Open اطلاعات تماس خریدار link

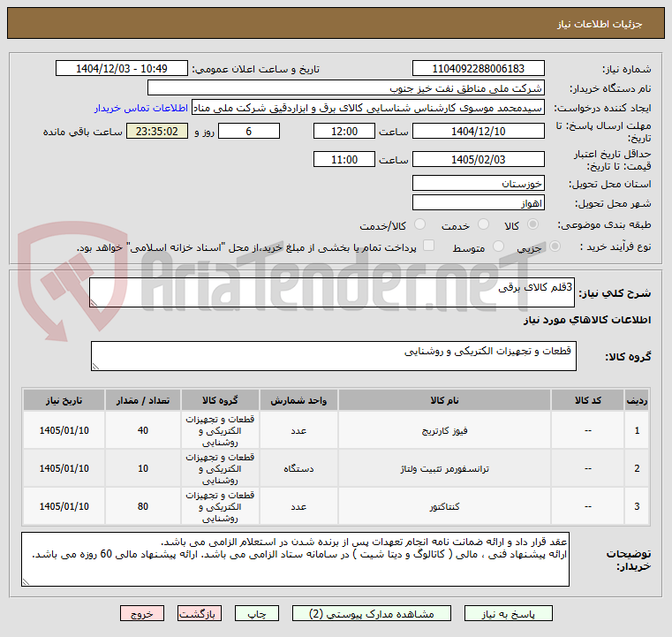pos(141,108)
